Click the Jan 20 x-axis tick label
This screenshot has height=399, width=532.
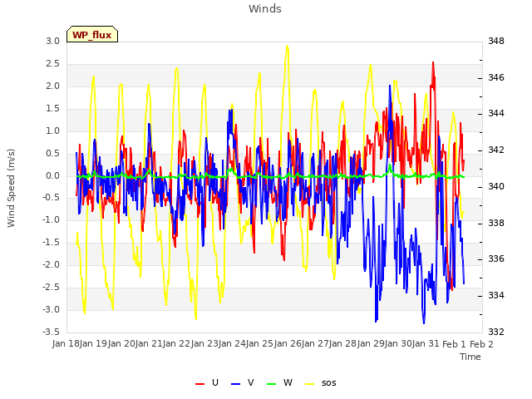[121, 344]
